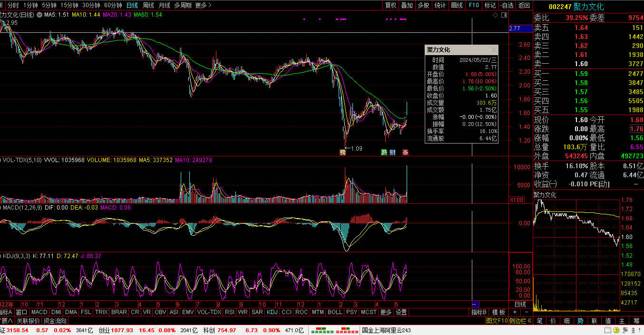Select the KDJ indicator tab
The image size is (644, 335).
[272, 312]
